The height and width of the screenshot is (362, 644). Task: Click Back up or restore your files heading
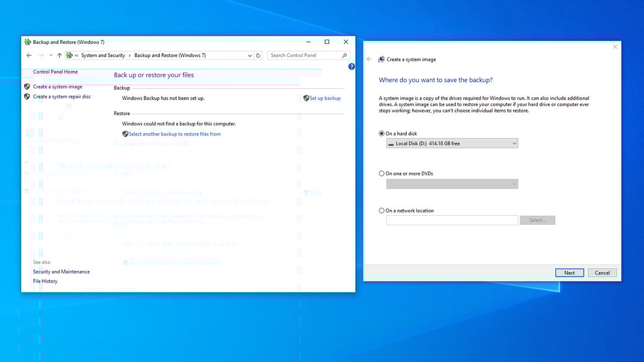(x=154, y=75)
